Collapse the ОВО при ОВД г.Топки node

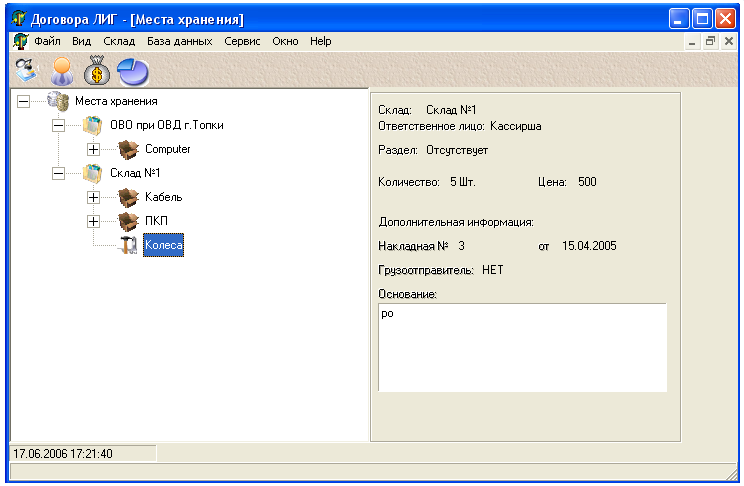point(58,125)
